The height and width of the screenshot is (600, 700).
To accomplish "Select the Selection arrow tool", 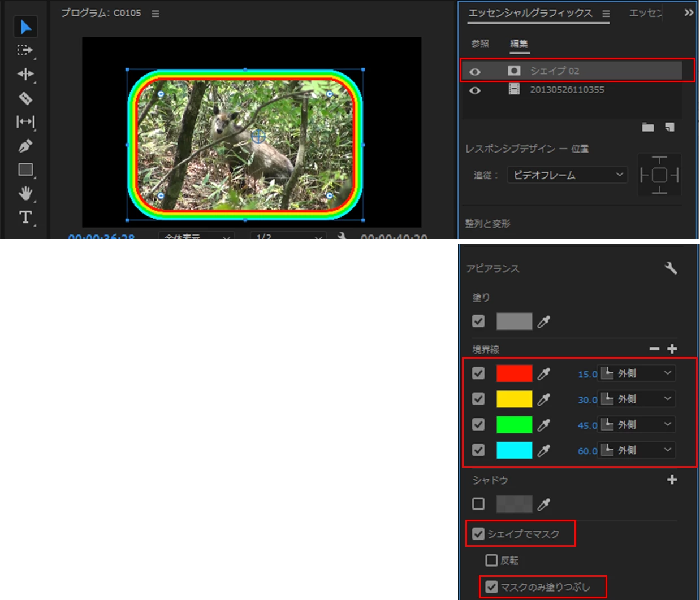I will 25,27.
